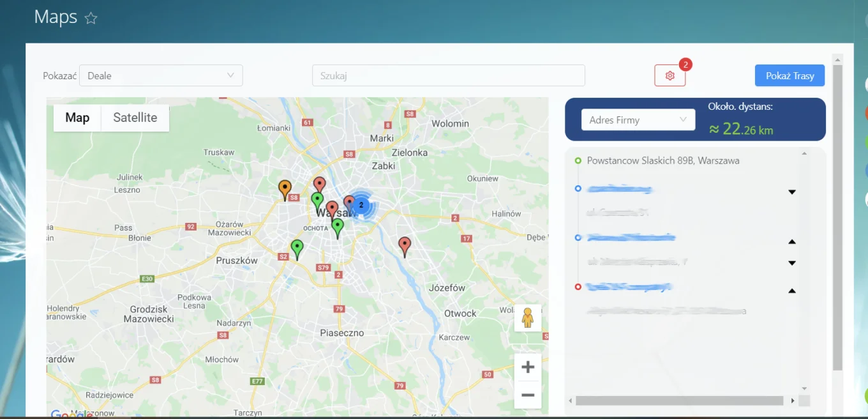Click the horizontal scrollbar in route panel
The height and width of the screenshot is (419, 868).
pyautogui.click(x=679, y=400)
